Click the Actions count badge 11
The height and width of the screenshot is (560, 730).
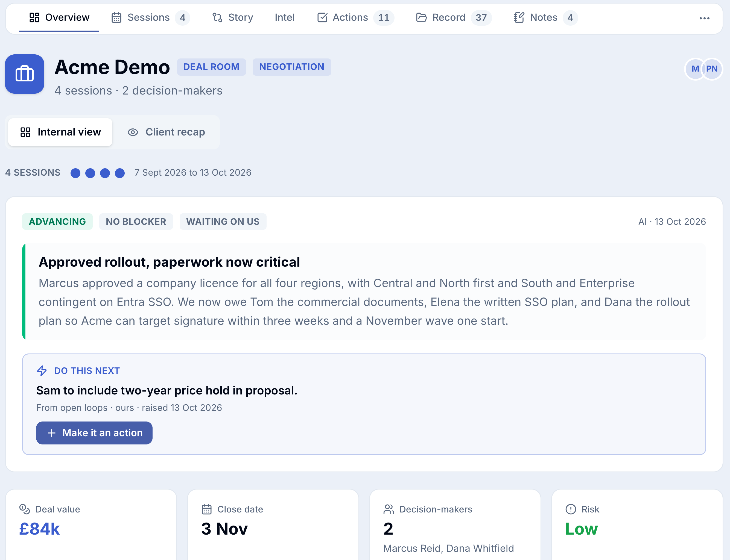(384, 17)
